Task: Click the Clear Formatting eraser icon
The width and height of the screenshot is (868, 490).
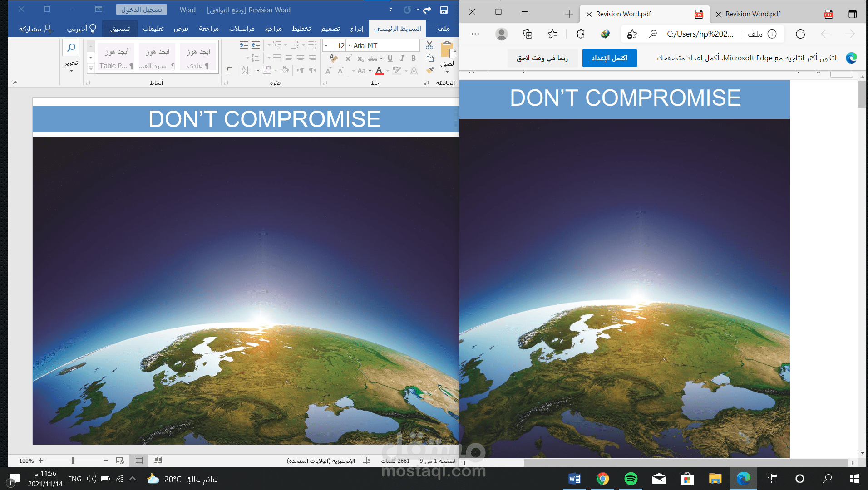Action: [x=334, y=58]
